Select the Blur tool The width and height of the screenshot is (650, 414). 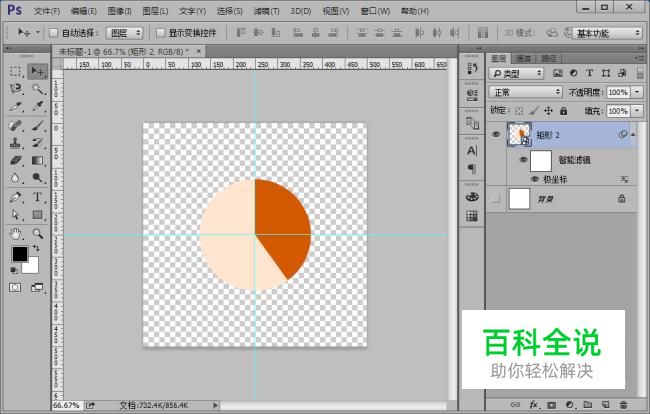pos(16,178)
